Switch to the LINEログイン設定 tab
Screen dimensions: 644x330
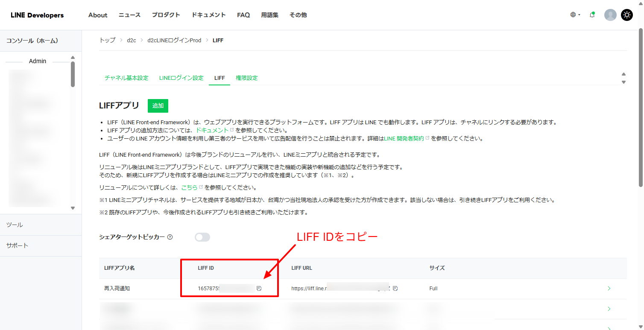[x=181, y=78]
